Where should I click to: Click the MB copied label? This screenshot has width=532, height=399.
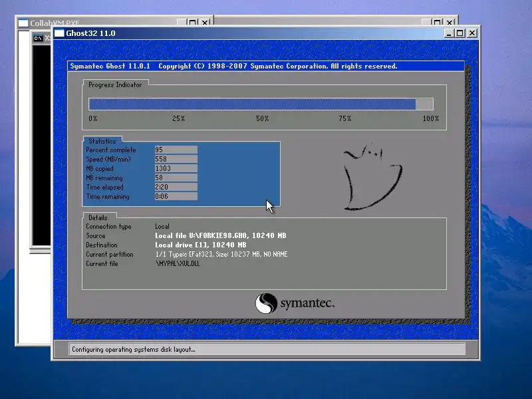(x=99, y=169)
